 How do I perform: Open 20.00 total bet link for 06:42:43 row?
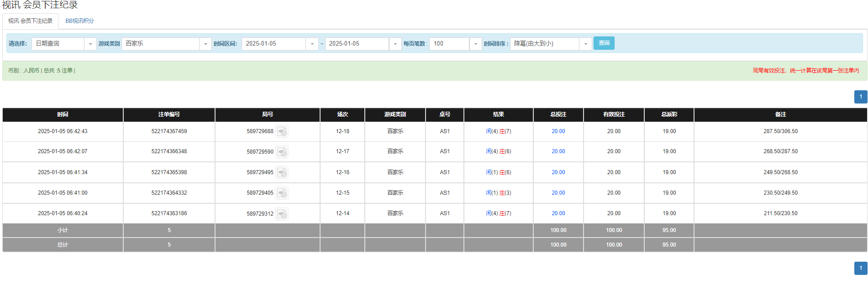[x=558, y=131]
